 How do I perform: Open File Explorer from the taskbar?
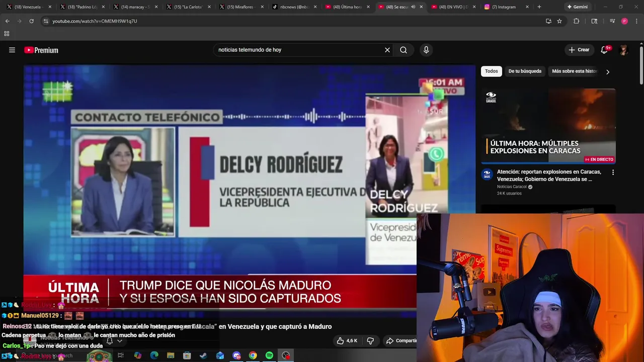coord(171,355)
